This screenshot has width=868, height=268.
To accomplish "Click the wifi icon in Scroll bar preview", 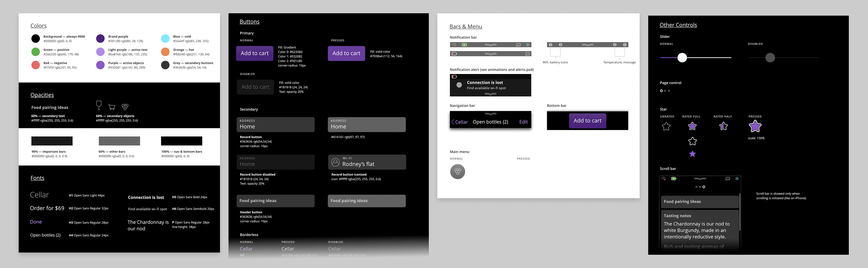I will click(x=663, y=179).
